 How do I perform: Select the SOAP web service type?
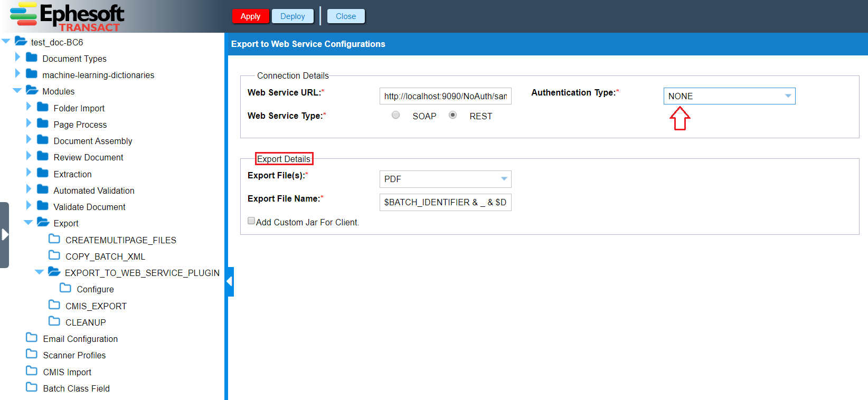(x=395, y=115)
